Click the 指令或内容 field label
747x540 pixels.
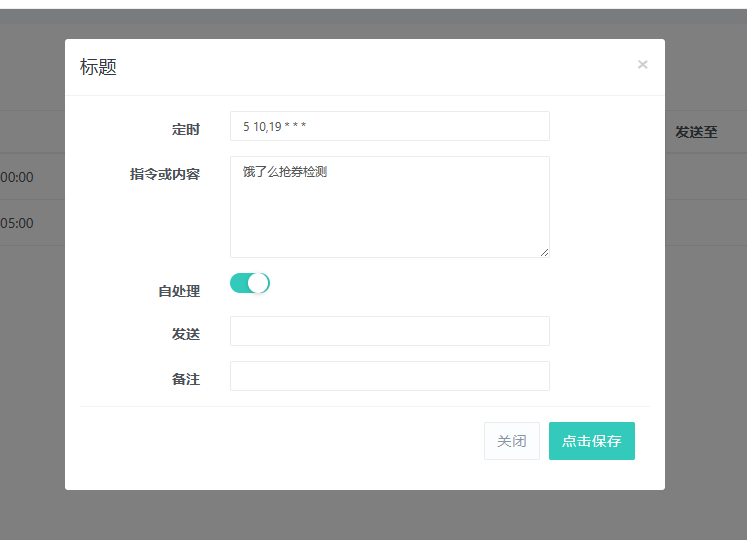click(x=165, y=174)
